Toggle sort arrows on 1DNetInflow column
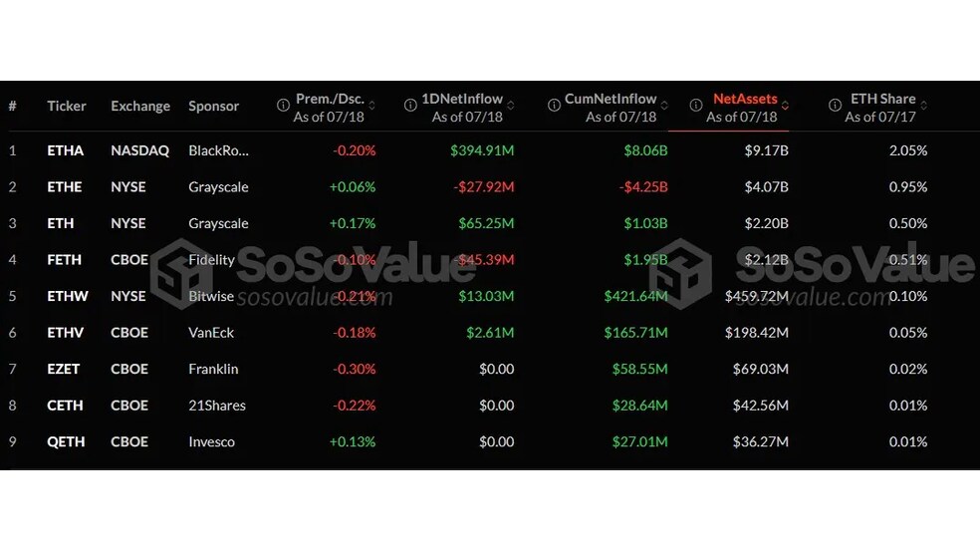 511,106
